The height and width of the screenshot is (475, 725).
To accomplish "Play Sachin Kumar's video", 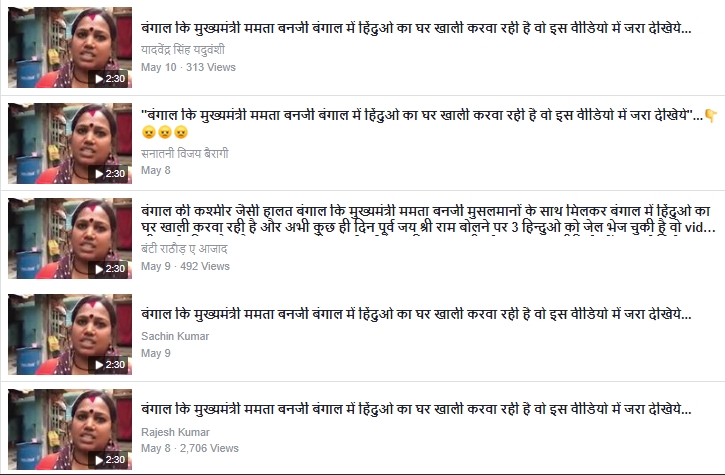I will (110, 364).
